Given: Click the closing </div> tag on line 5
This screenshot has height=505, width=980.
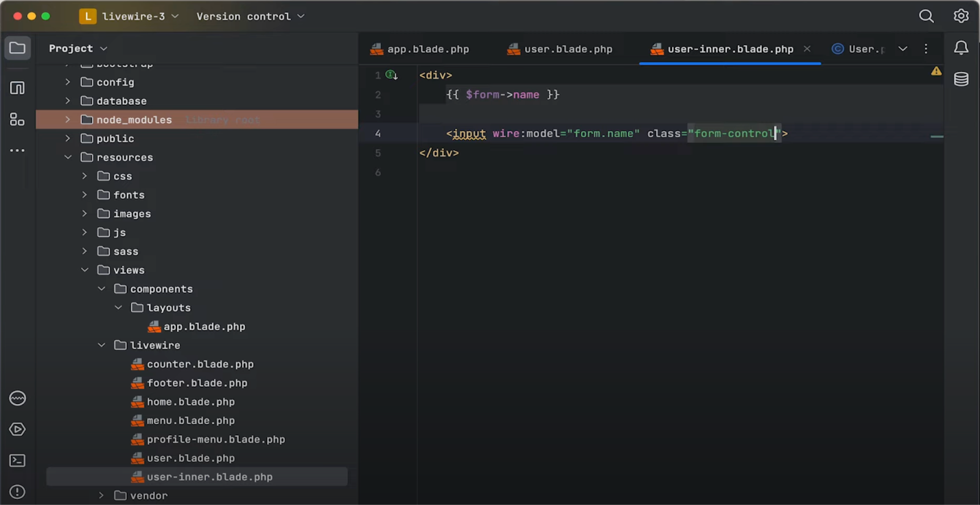Looking at the screenshot, I should pos(439,153).
